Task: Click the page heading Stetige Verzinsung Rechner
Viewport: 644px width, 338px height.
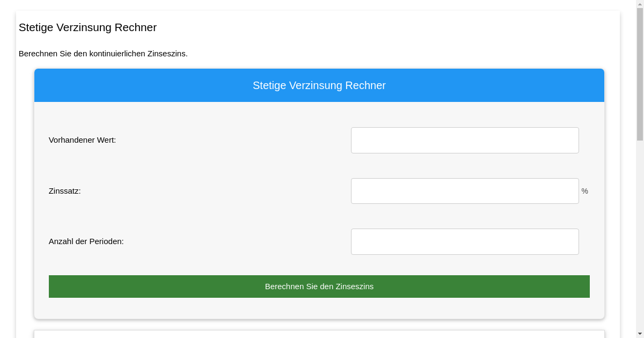Action: [x=87, y=27]
